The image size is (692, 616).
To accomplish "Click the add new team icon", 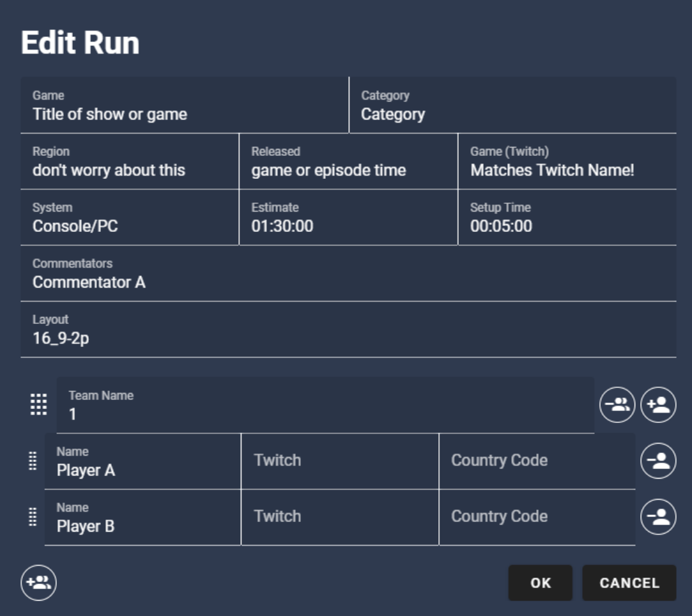I will pyautogui.click(x=39, y=583).
